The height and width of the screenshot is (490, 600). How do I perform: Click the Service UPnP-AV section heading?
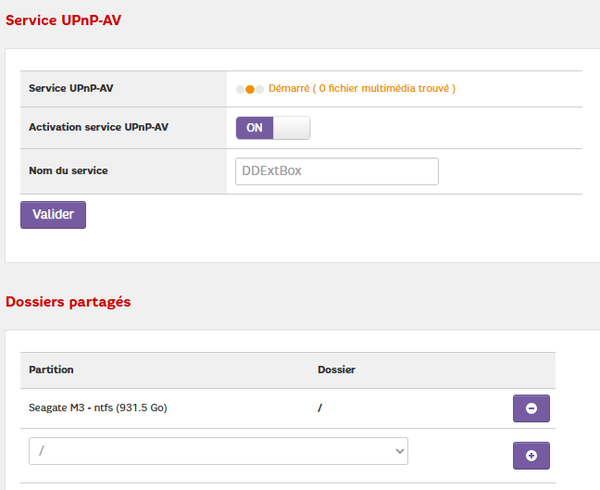pyautogui.click(x=66, y=20)
